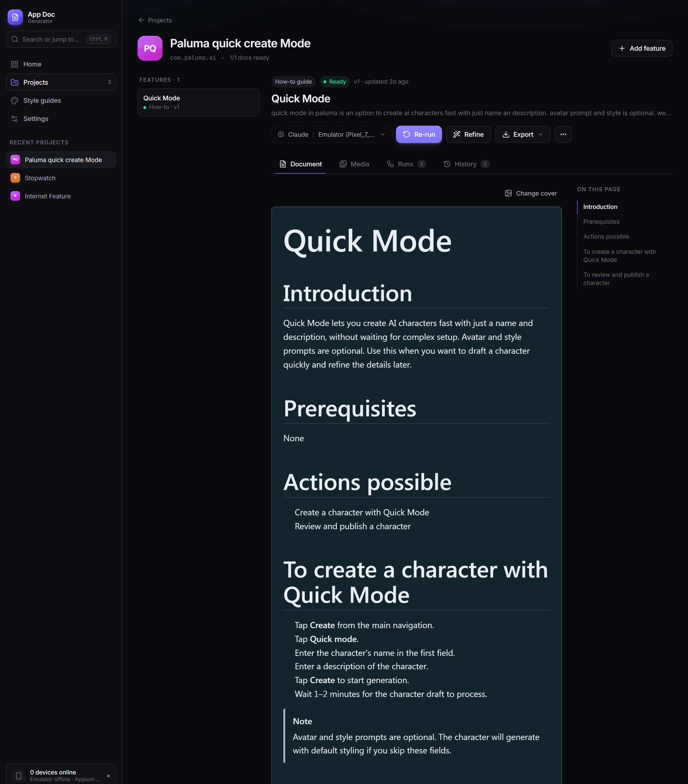Click the Runs workflow icon

(x=390, y=164)
